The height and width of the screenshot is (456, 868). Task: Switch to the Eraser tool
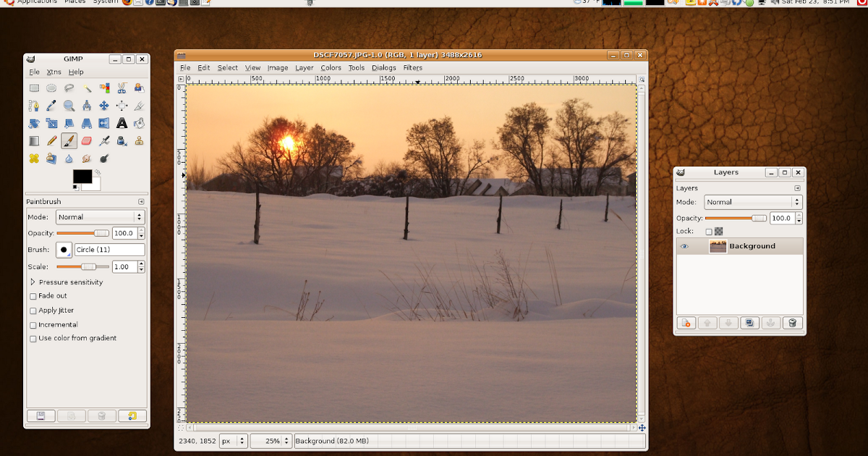click(85, 140)
